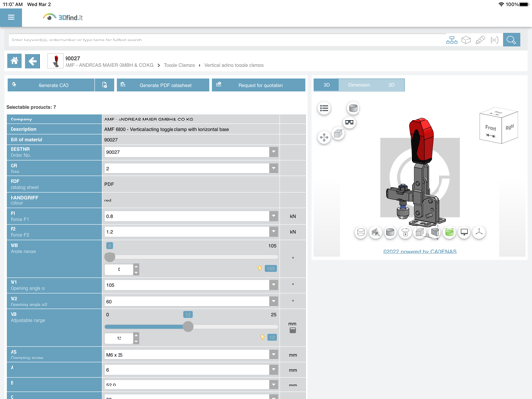Click the second bottom viewer toolbar icon

point(376,233)
